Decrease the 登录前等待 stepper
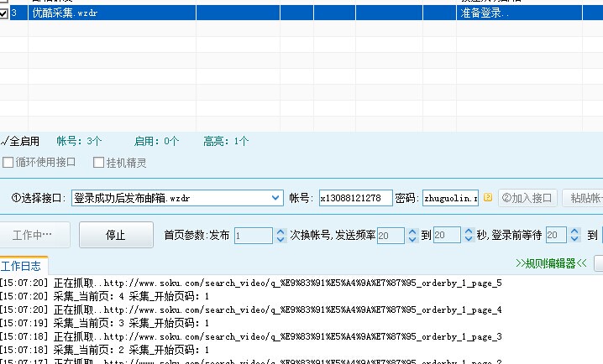603x364 pixels. point(575,239)
